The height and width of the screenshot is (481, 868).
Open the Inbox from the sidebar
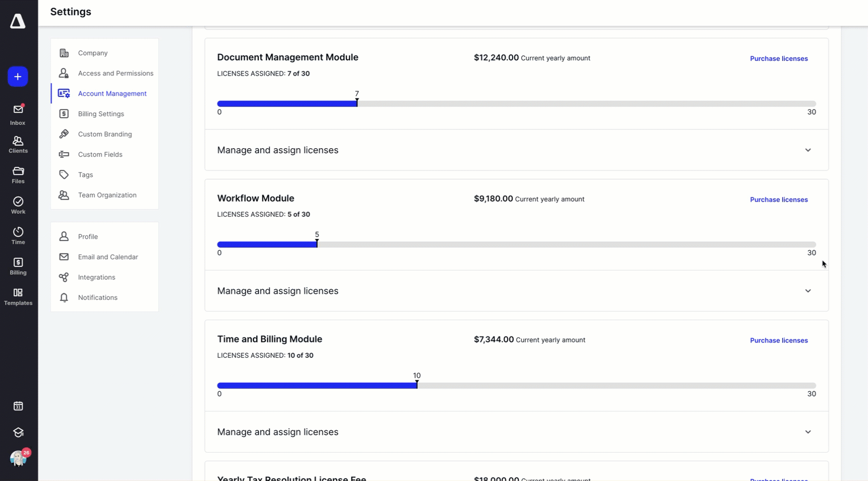click(x=18, y=115)
